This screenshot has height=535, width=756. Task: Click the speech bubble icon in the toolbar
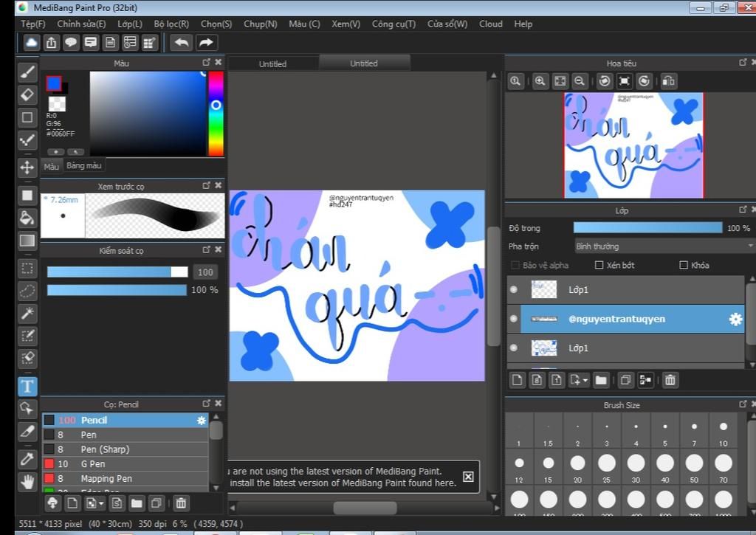(71, 42)
